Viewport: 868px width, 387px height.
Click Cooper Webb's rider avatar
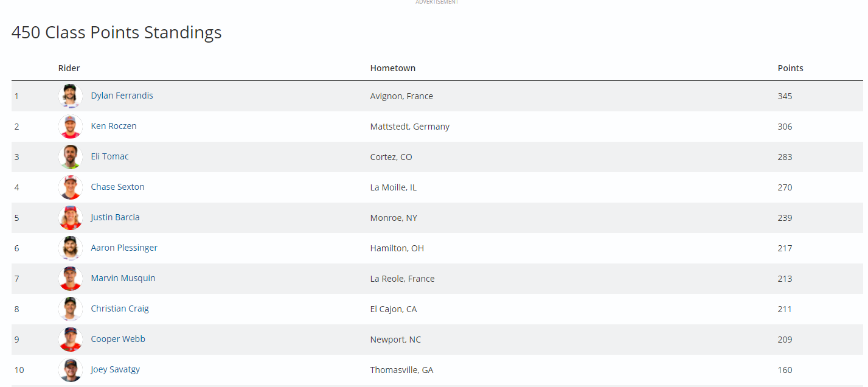click(x=71, y=340)
